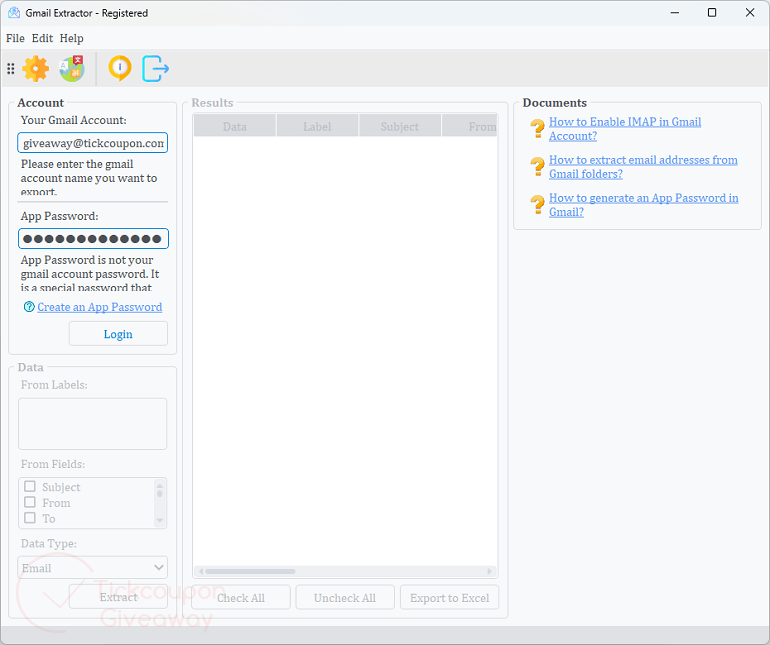The image size is (770, 645).
Task: Click the Uncheck All button
Action: tap(345, 598)
